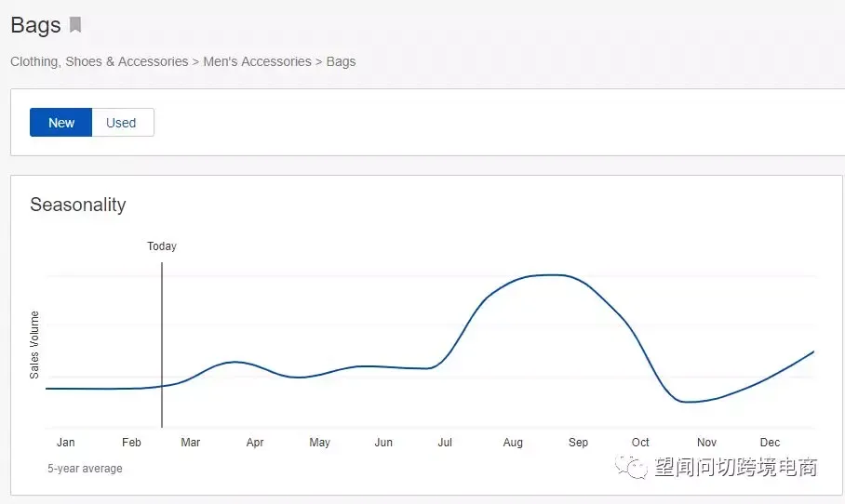Click the Today marker line on chart
The height and width of the screenshot is (504, 845).
(x=162, y=345)
